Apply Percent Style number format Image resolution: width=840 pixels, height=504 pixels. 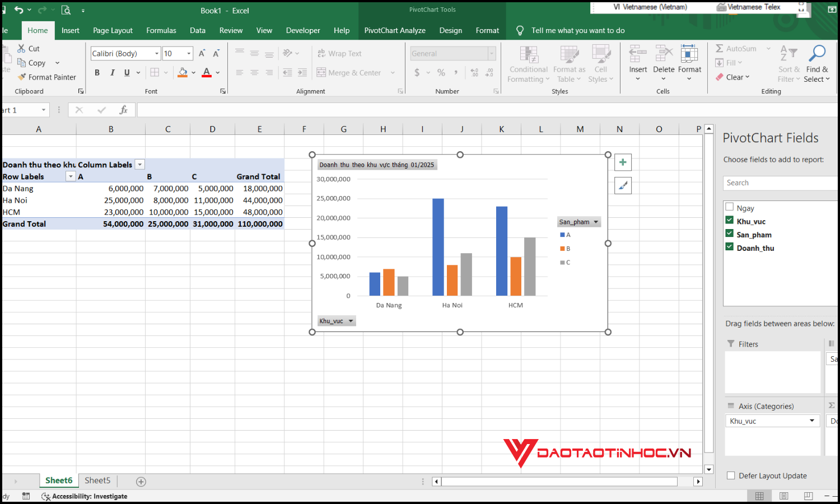click(440, 72)
